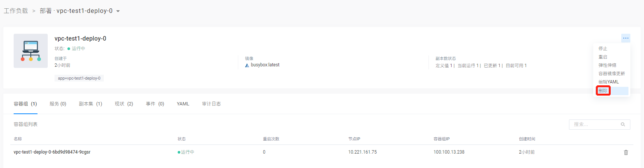Click the three-dots more actions button

pyautogui.click(x=625, y=38)
